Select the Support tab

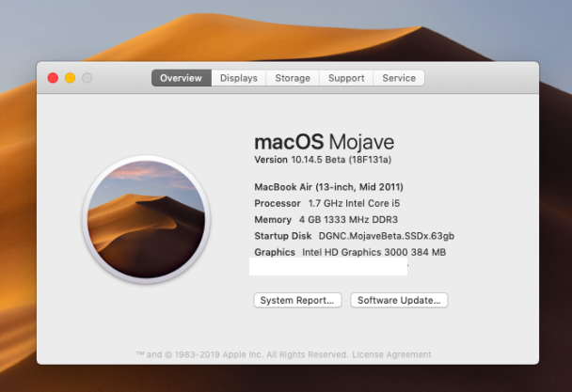pos(346,78)
